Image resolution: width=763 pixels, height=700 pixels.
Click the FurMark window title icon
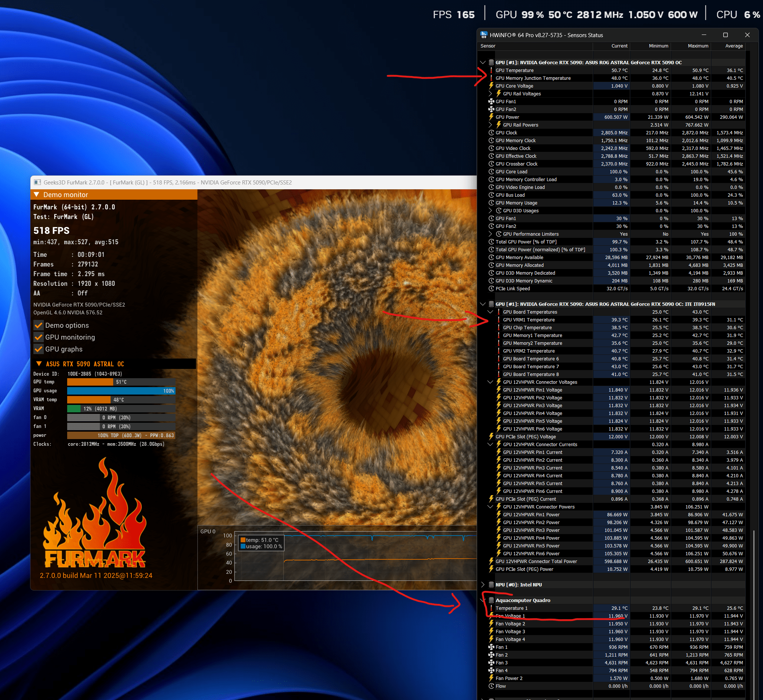coord(37,182)
